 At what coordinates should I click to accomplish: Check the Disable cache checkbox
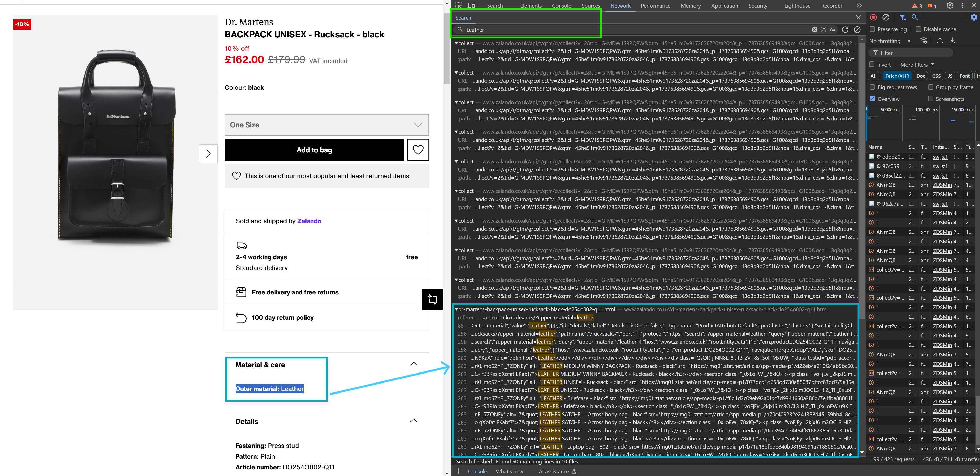[918, 29]
